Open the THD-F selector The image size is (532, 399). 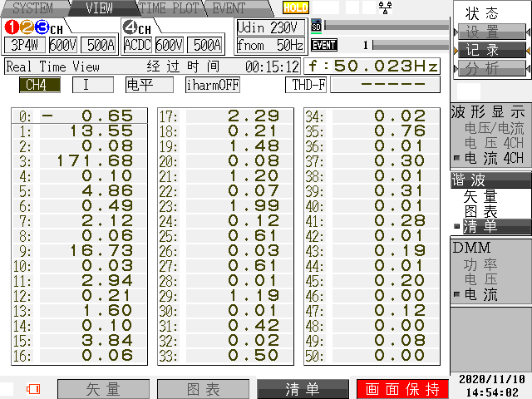pos(306,84)
